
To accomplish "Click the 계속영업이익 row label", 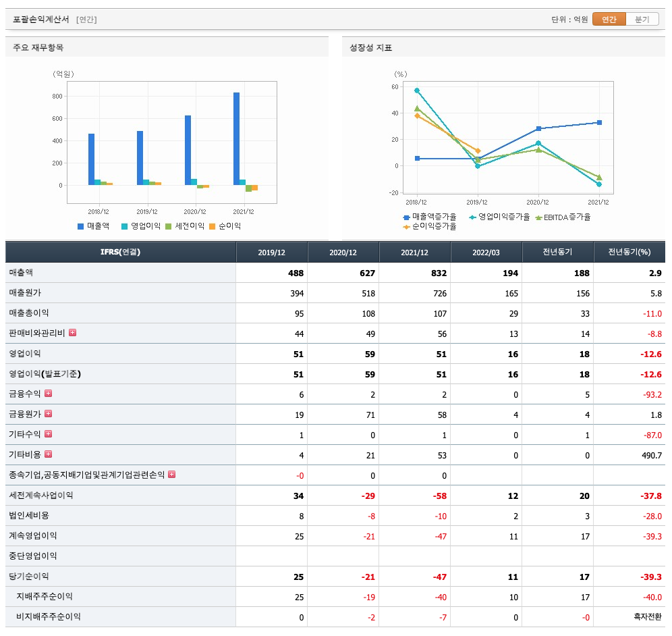I will (33, 535).
